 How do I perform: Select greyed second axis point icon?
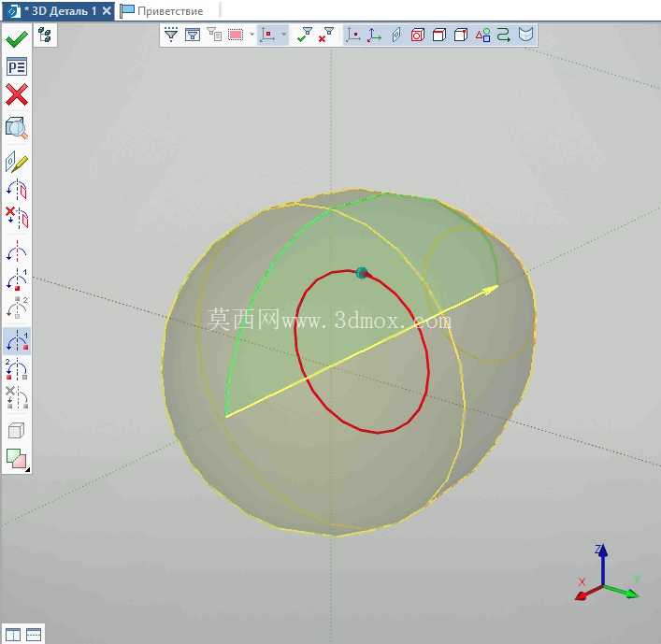tap(17, 308)
